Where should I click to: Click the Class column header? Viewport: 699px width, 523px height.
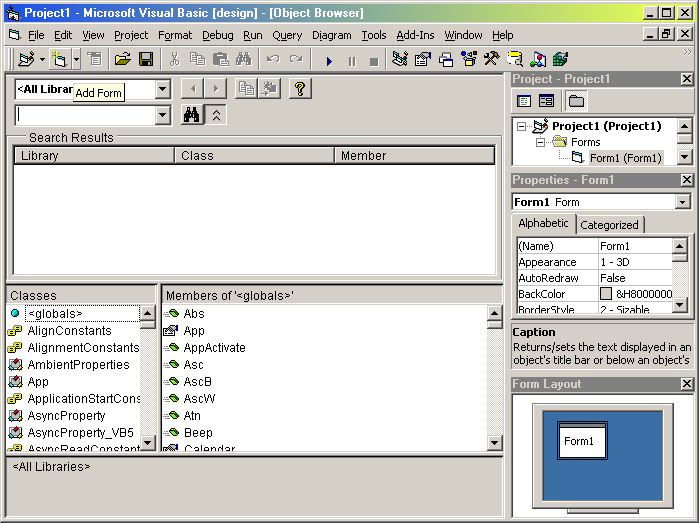255,156
